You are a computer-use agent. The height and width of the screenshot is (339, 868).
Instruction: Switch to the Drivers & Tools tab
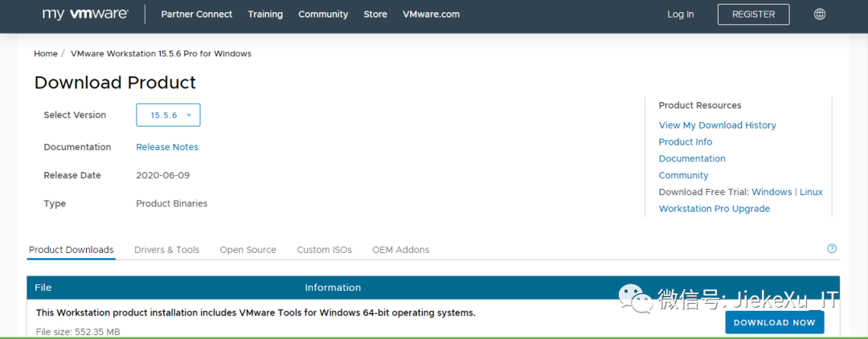coord(166,250)
